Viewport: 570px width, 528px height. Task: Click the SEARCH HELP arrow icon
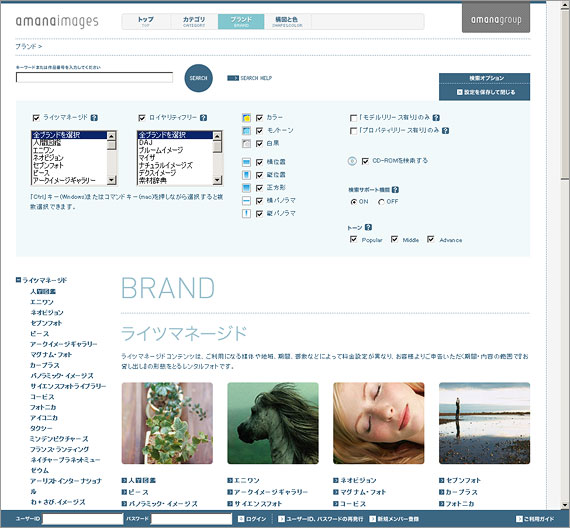point(233,78)
